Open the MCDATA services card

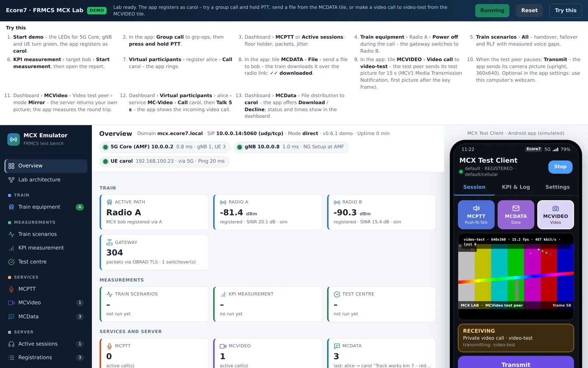tap(381, 353)
